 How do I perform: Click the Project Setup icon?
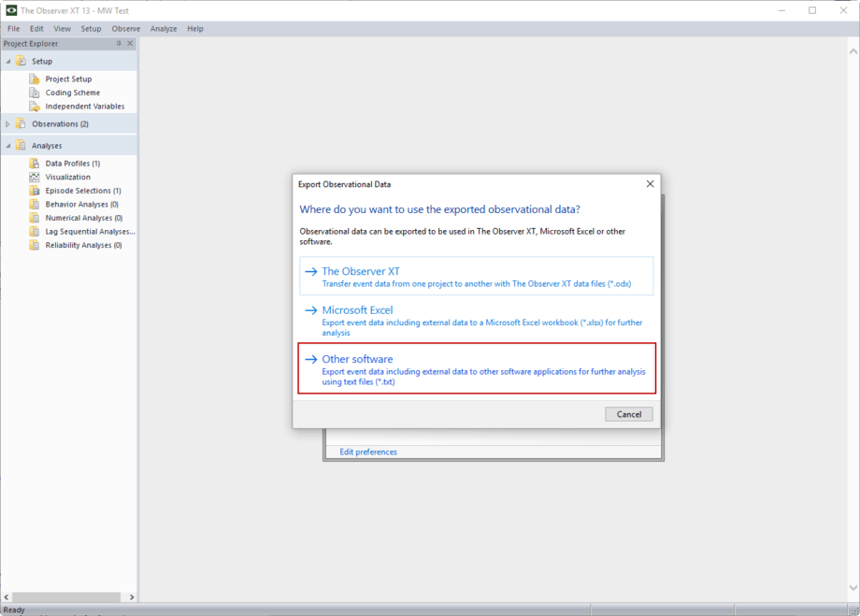(x=35, y=79)
